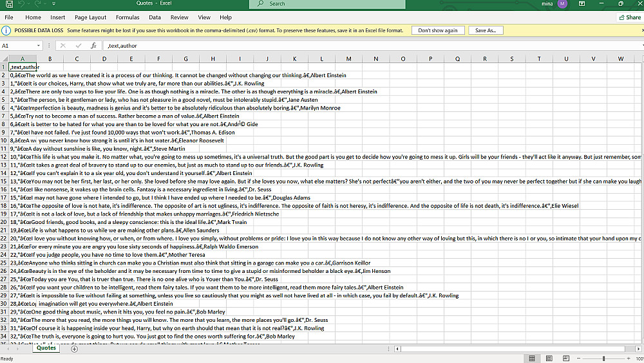Select the Data tab
Image resolution: width=644 pixels, height=363 pixels.
tap(155, 17)
